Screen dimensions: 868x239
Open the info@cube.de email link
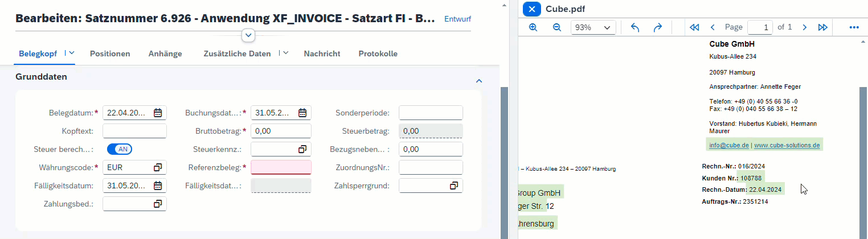point(728,145)
